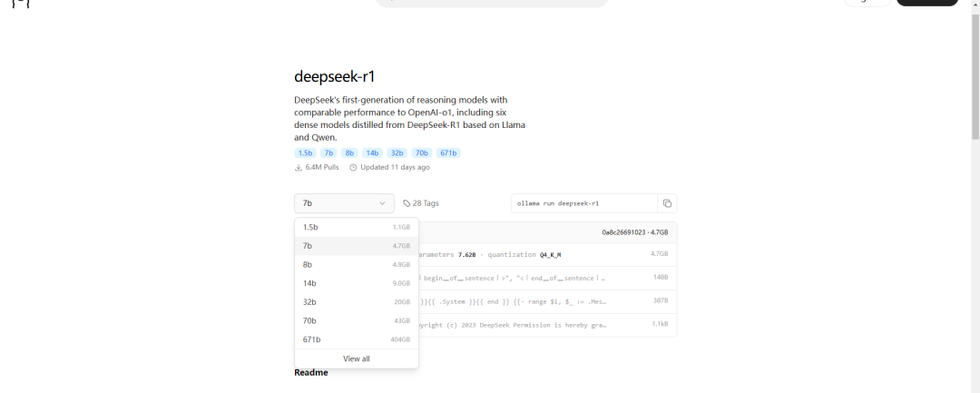The width and height of the screenshot is (980, 393).
Task: Choose 8b 4.9GB in the dropdown list
Action: 357,265
